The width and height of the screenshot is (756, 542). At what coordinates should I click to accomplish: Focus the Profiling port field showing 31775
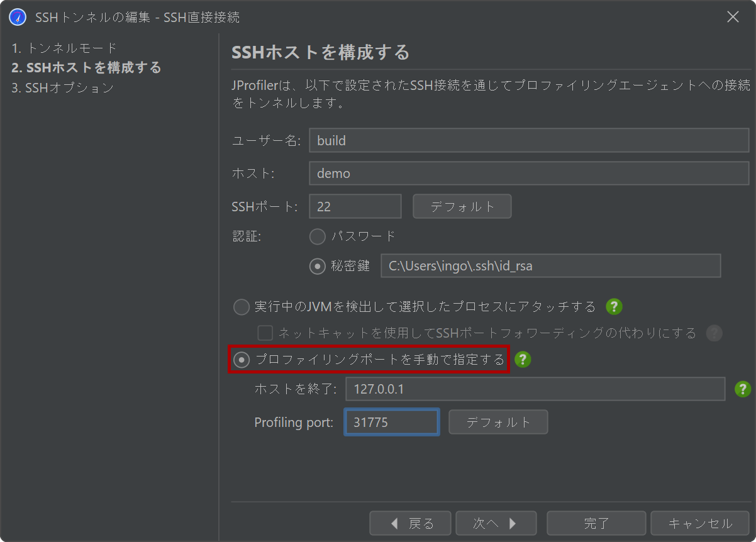pos(391,422)
